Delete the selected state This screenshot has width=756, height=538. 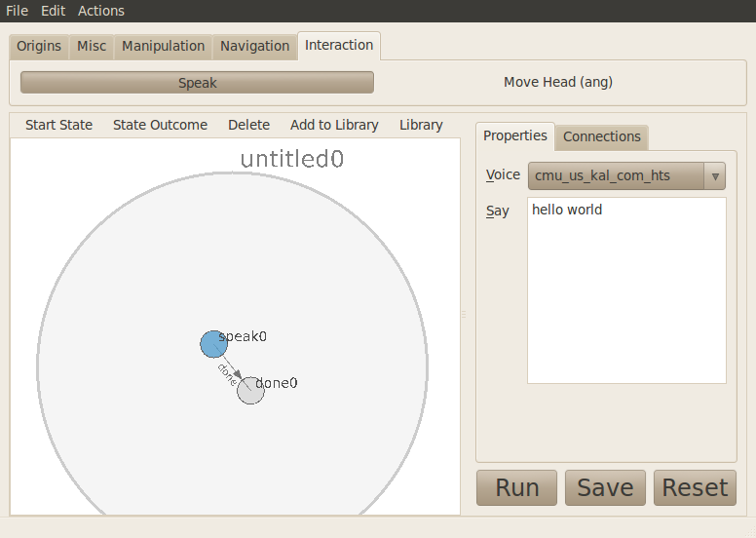pyautogui.click(x=248, y=125)
